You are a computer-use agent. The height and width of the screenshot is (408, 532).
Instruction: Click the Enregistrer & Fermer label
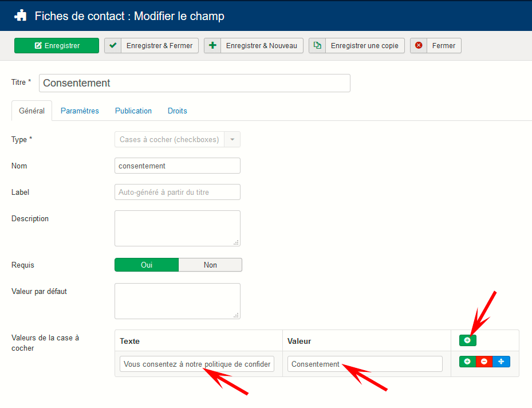pyautogui.click(x=159, y=45)
